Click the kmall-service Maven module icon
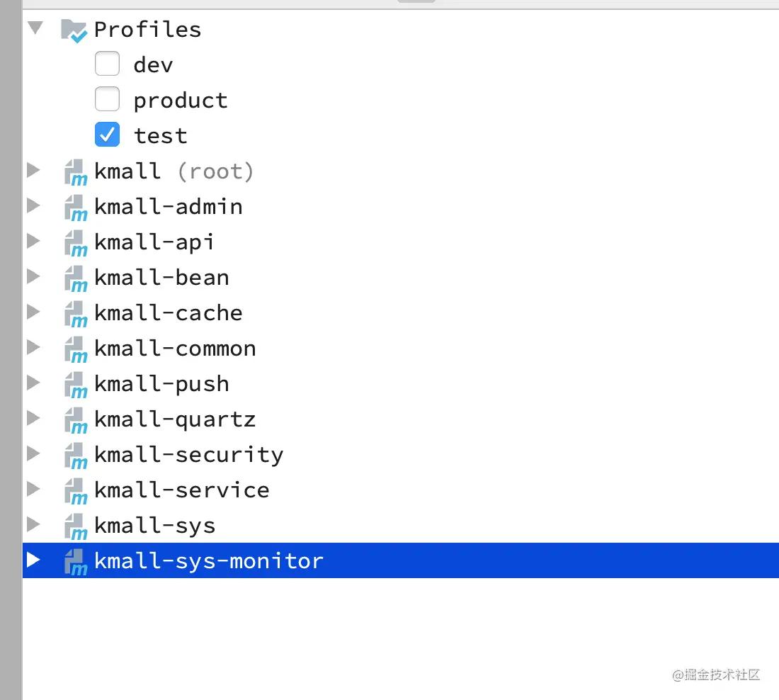779x700 pixels. (76, 491)
